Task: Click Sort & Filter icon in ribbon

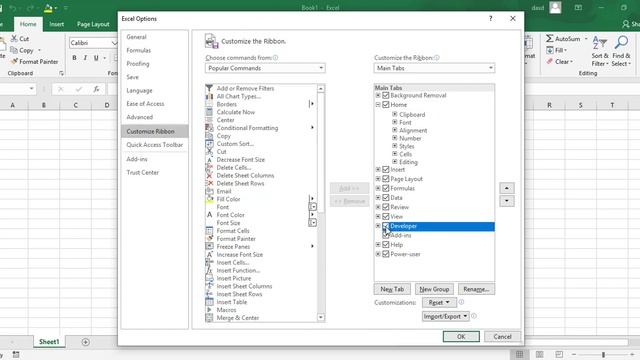Action: point(600,42)
